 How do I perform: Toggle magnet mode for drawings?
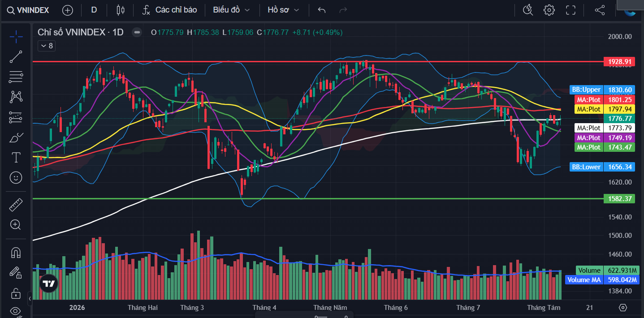16,253
